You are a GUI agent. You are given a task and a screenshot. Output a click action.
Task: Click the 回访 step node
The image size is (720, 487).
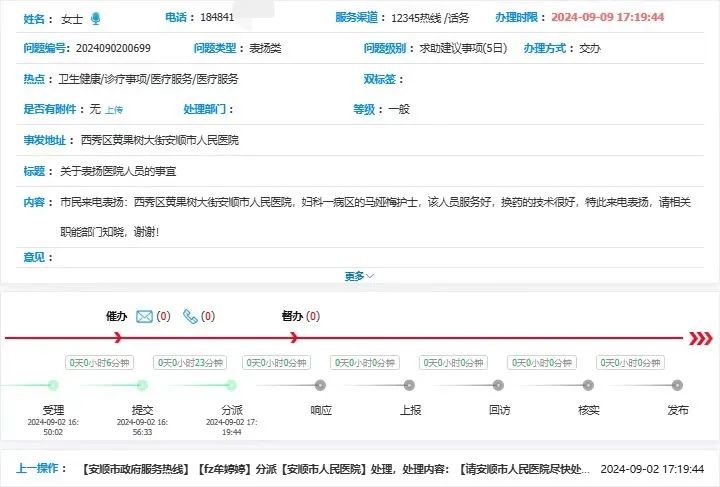[498, 385]
